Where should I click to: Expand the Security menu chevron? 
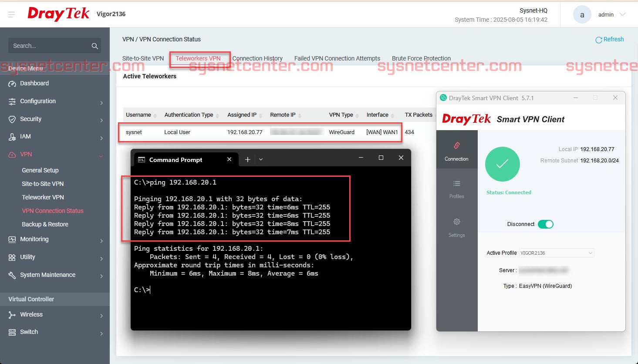click(x=101, y=120)
